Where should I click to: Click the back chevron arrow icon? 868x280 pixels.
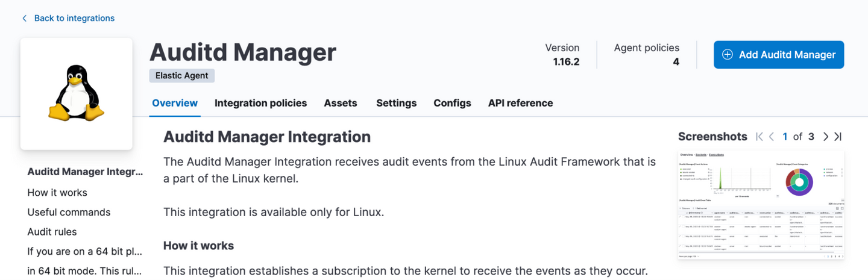click(25, 18)
